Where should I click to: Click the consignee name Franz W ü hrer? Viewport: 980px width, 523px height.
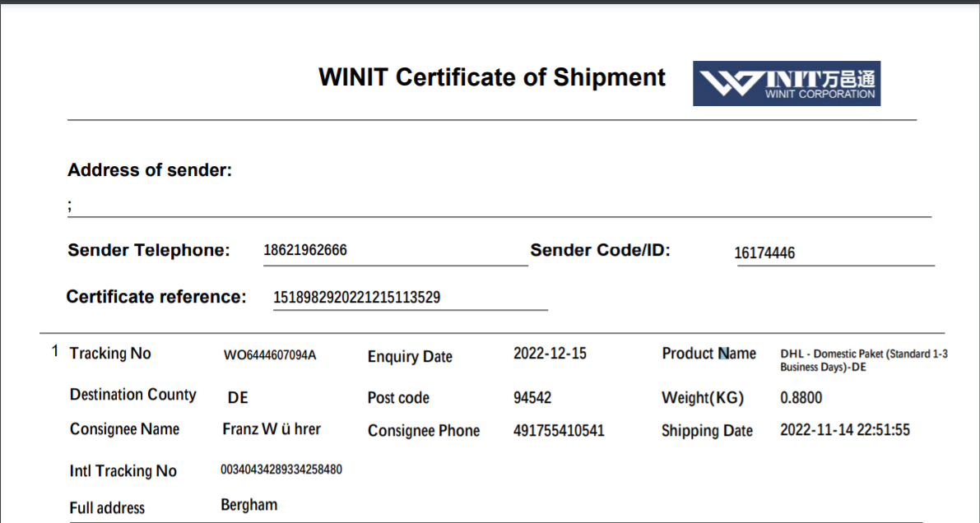click(272, 429)
